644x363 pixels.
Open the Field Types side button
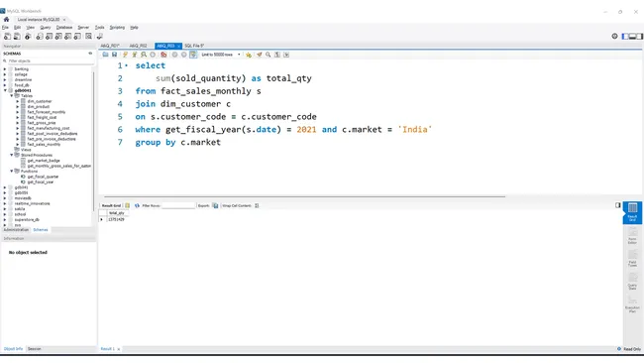coord(632,258)
